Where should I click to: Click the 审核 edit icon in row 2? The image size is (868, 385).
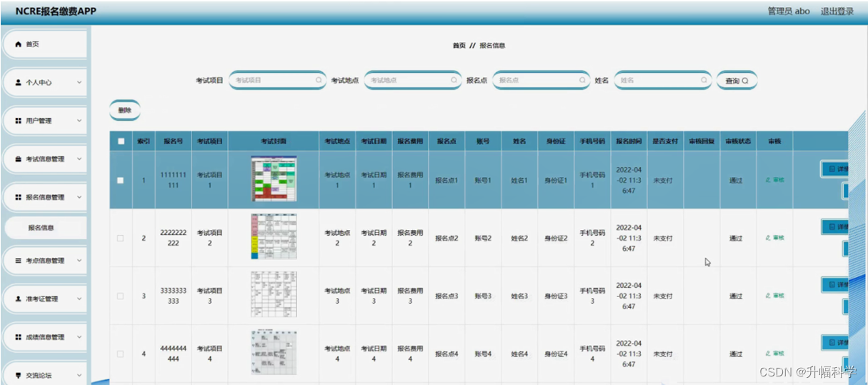click(768, 238)
